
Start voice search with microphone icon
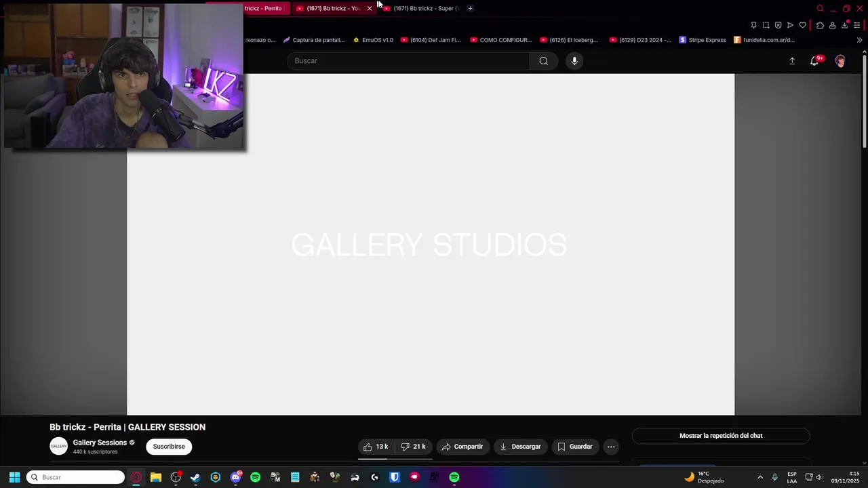pos(574,61)
